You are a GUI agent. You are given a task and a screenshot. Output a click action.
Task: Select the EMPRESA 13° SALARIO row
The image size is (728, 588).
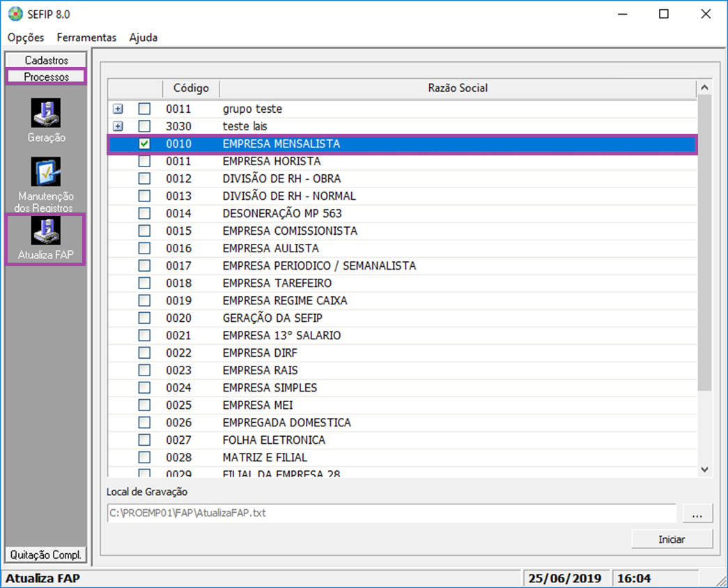[403, 335]
